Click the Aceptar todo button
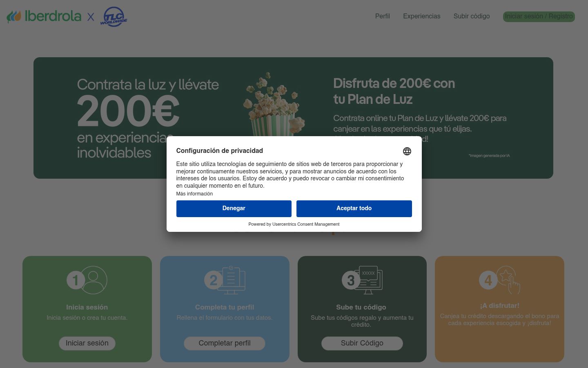Screen dimensions: 588x368 (354, 209)
